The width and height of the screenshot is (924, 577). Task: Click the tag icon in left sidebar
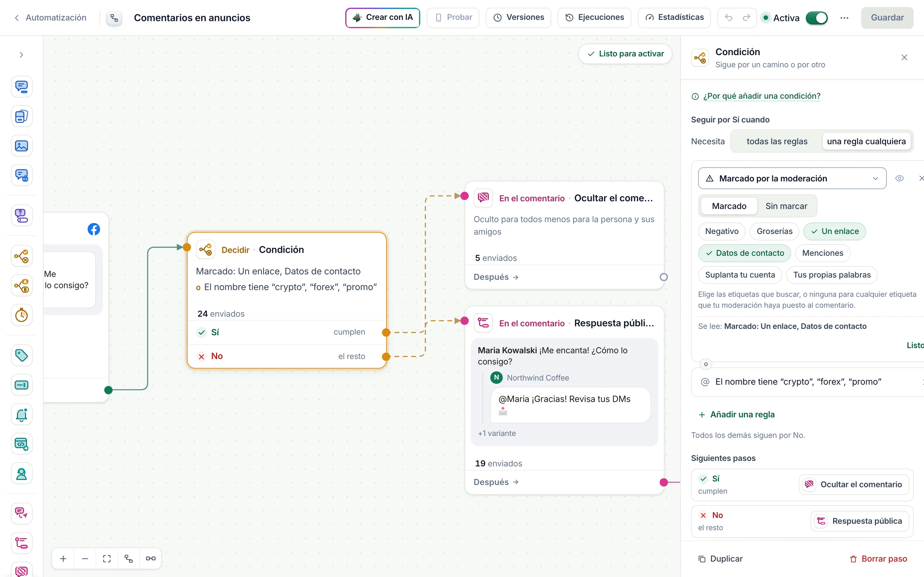coord(21,355)
